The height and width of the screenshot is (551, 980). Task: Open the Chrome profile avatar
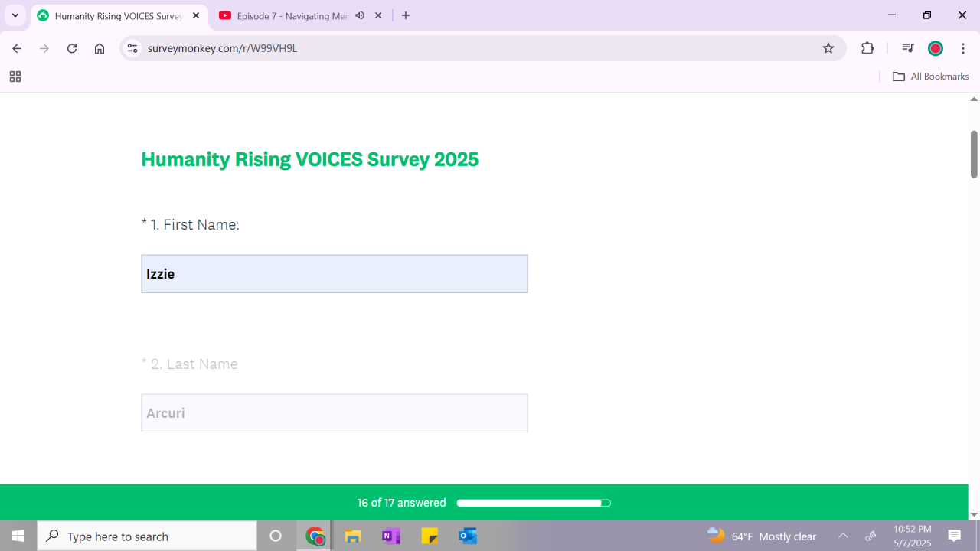click(936, 48)
